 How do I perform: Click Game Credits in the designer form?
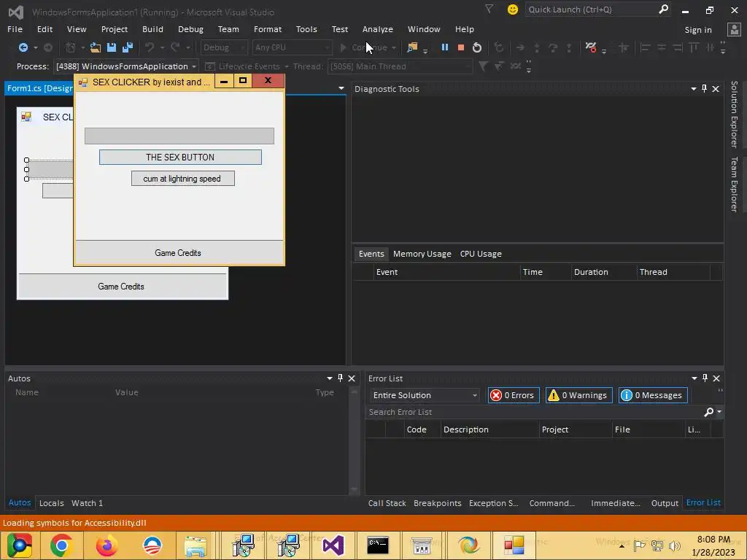coord(122,286)
